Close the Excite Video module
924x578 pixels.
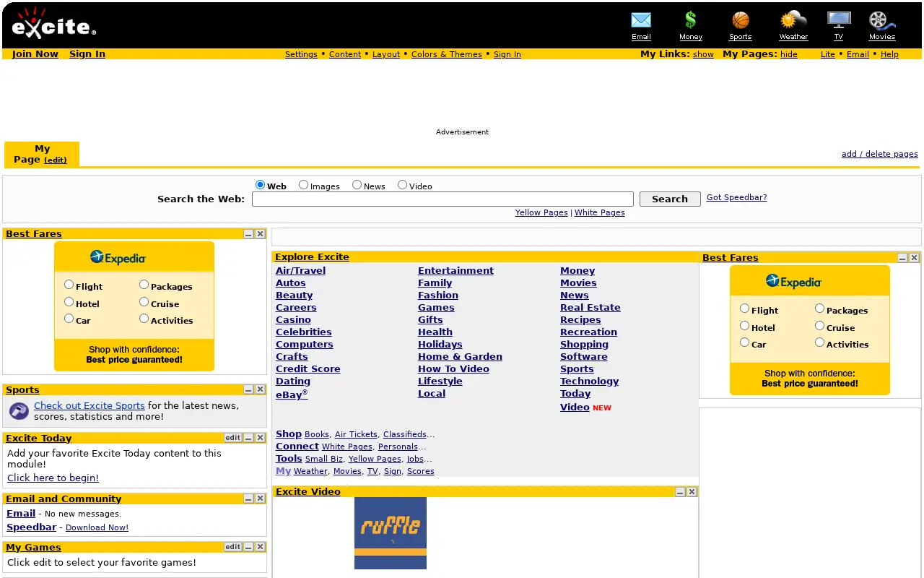pyautogui.click(x=692, y=492)
